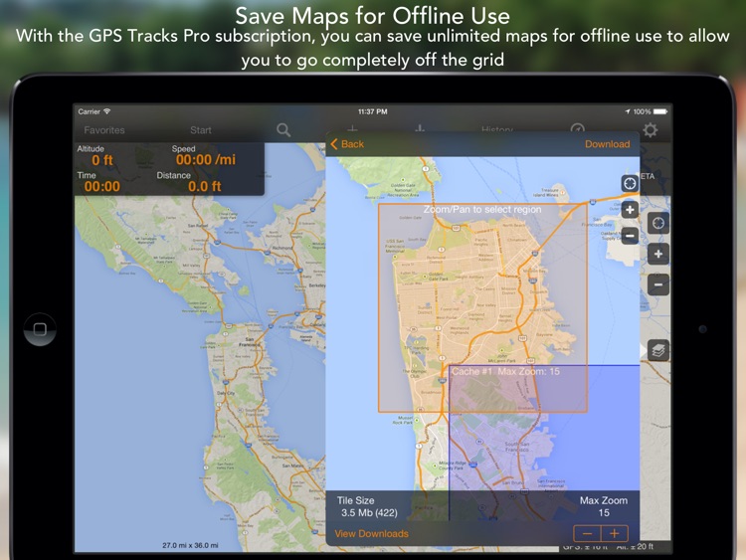This screenshot has height=560, width=746.
Task: Tap Start in the top toolbar
Action: coord(201,130)
